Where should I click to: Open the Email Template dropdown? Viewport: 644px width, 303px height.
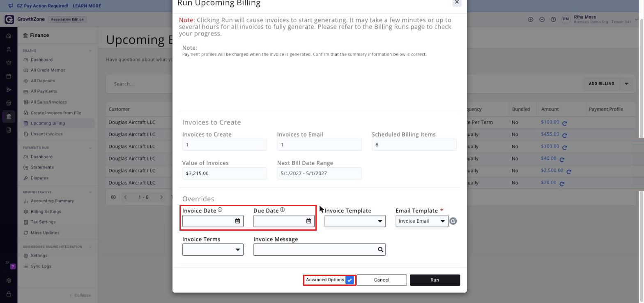click(x=422, y=221)
